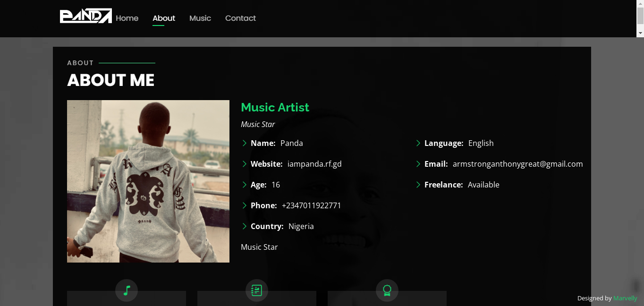Screen dimensions: 644x306
Task: Navigate to the Contact page
Action: point(240,18)
